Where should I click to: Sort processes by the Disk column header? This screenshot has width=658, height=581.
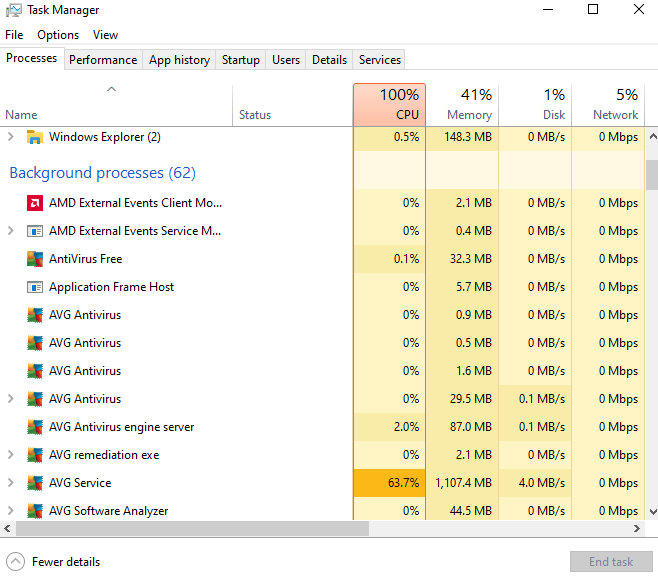coord(535,105)
